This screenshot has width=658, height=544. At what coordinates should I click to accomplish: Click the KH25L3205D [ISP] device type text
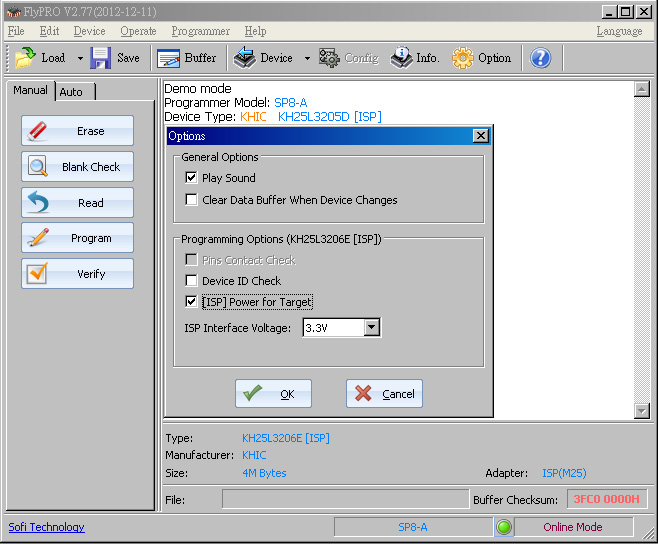pos(330,117)
